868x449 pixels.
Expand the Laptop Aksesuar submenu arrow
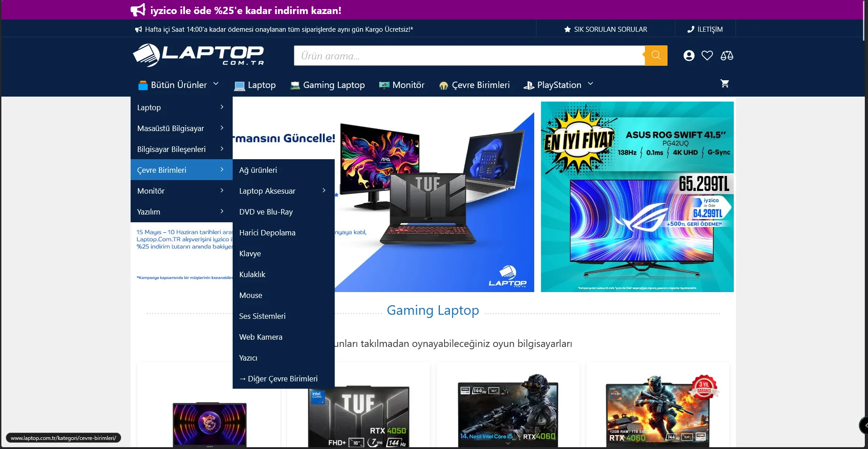324,190
